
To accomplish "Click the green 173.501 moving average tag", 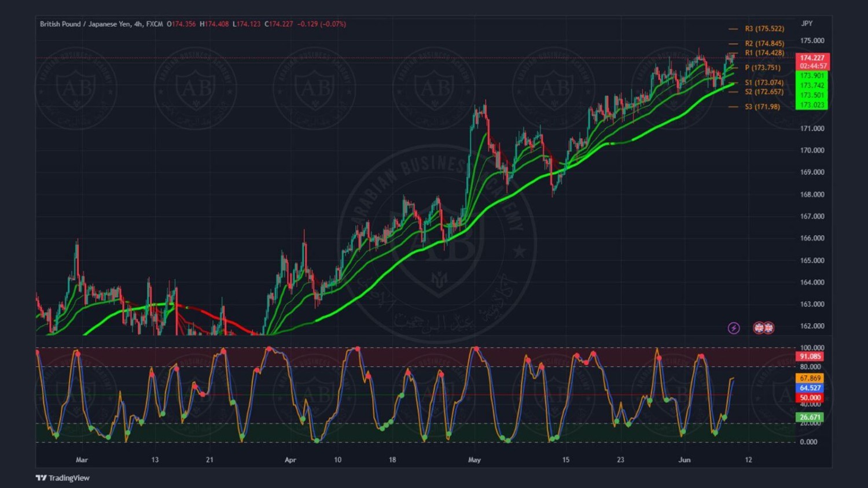I will 812,95.
